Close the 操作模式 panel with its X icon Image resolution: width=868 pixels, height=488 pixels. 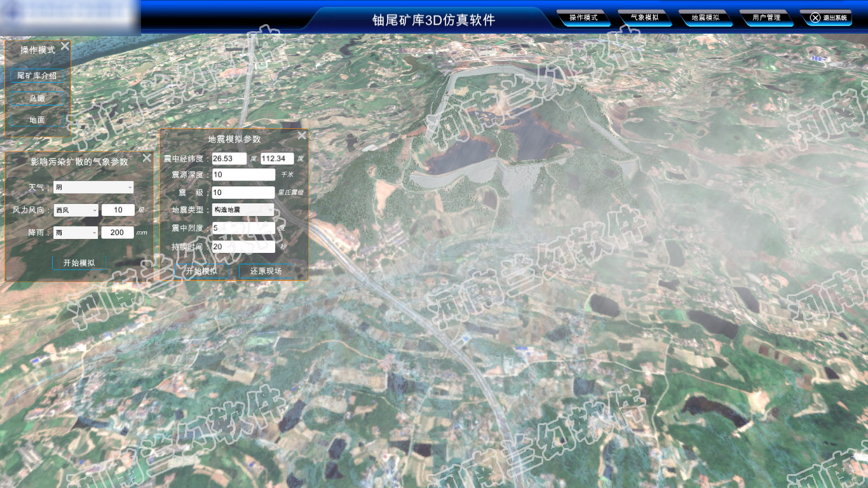point(65,46)
